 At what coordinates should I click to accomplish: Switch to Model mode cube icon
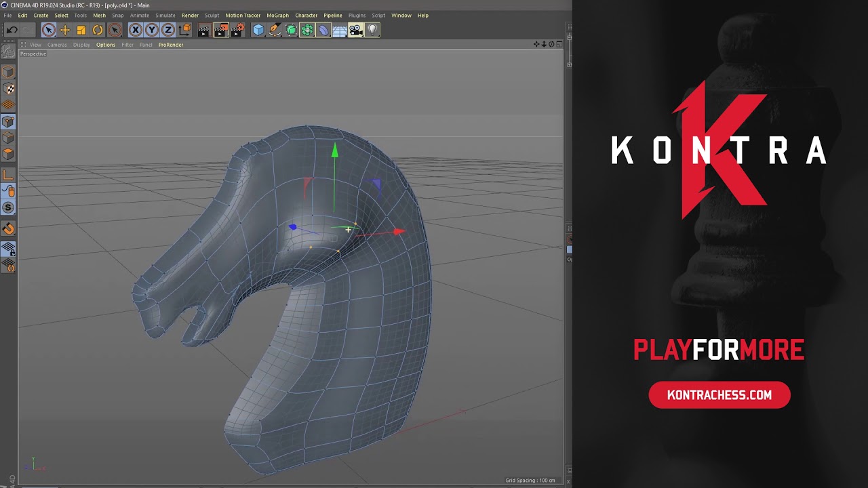click(x=8, y=72)
